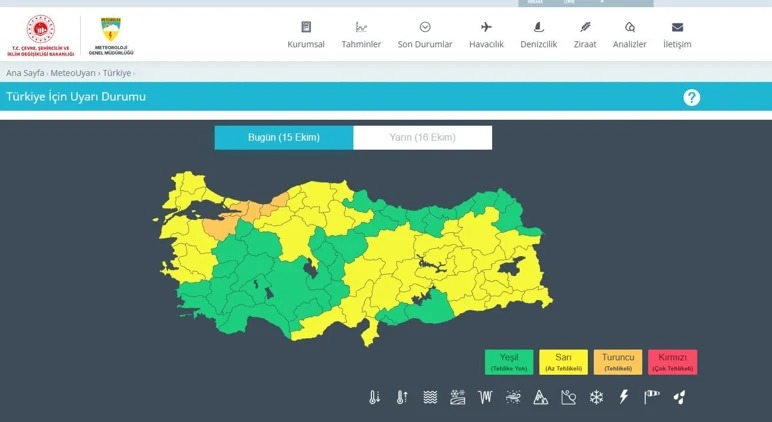772x422 pixels.
Task: Open the İletişim menu
Action: point(677,35)
